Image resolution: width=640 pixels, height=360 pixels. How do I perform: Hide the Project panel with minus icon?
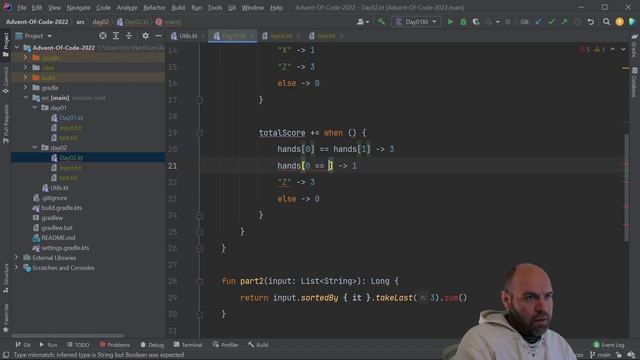pos(158,36)
